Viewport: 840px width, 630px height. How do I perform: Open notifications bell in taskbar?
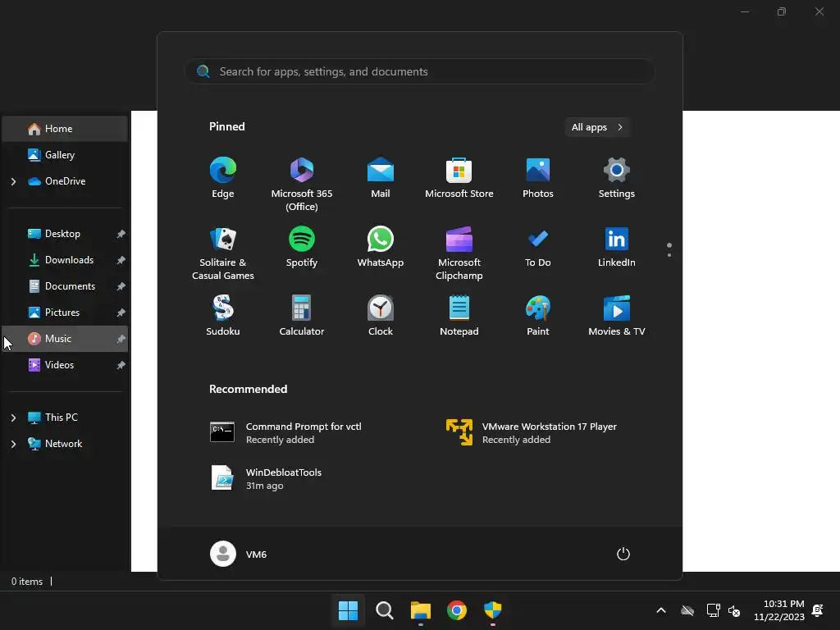(818, 610)
